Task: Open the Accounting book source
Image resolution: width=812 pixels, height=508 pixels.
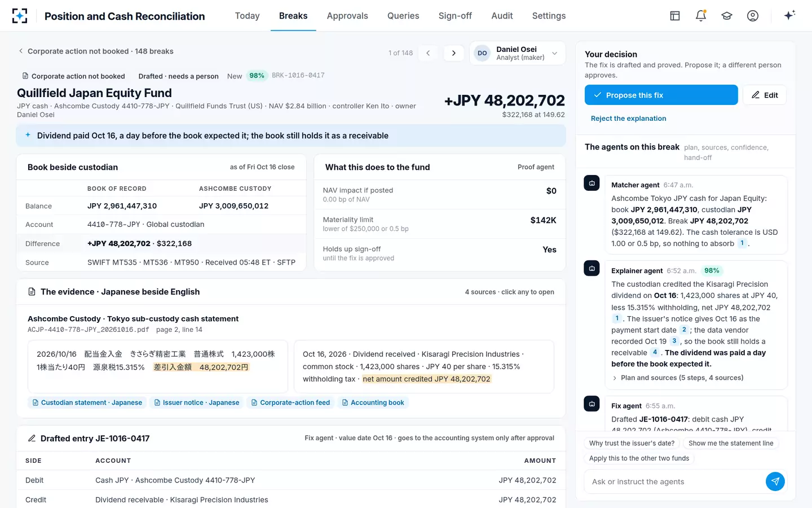Action: [x=373, y=402]
